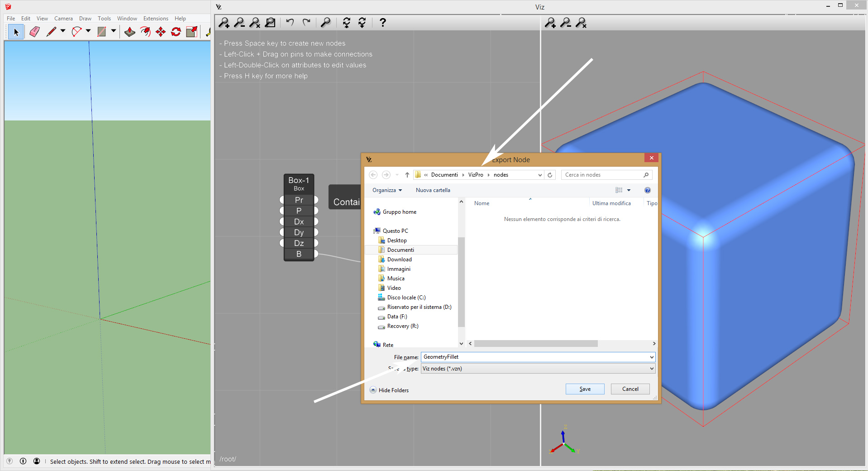Click the undo arrow in Viz toolbar

coord(290,22)
